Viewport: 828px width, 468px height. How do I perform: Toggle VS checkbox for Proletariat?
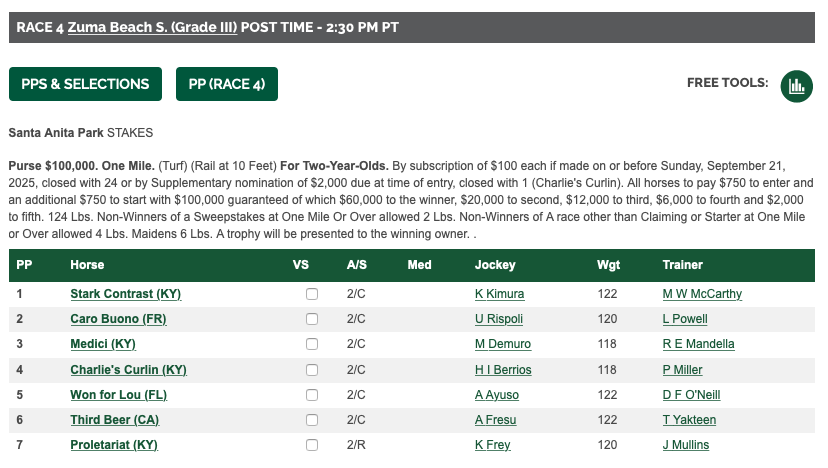(312, 445)
